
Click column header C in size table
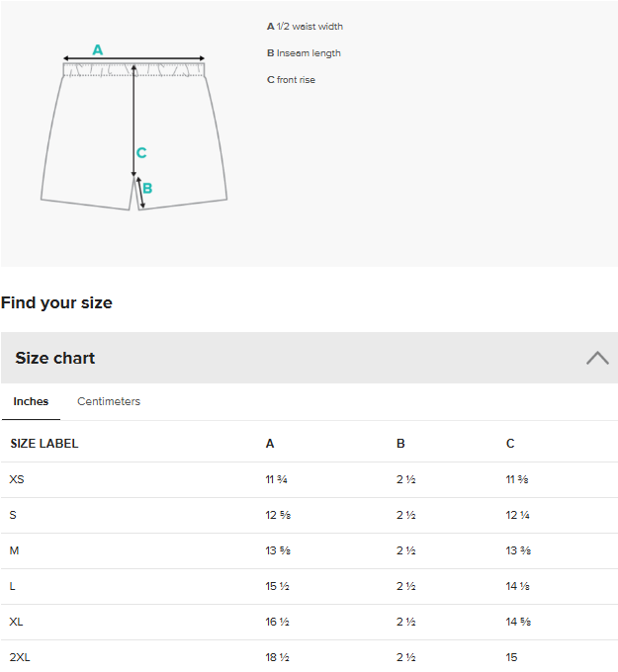click(x=510, y=444)
